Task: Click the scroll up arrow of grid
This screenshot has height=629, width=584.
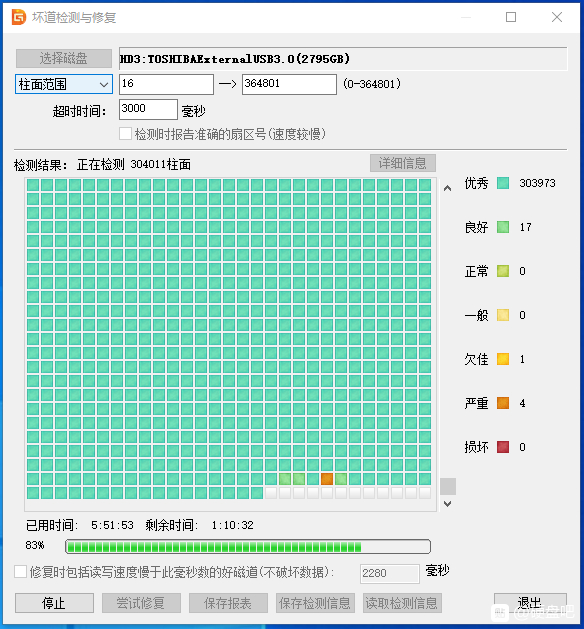Action: tap(448, 188)
